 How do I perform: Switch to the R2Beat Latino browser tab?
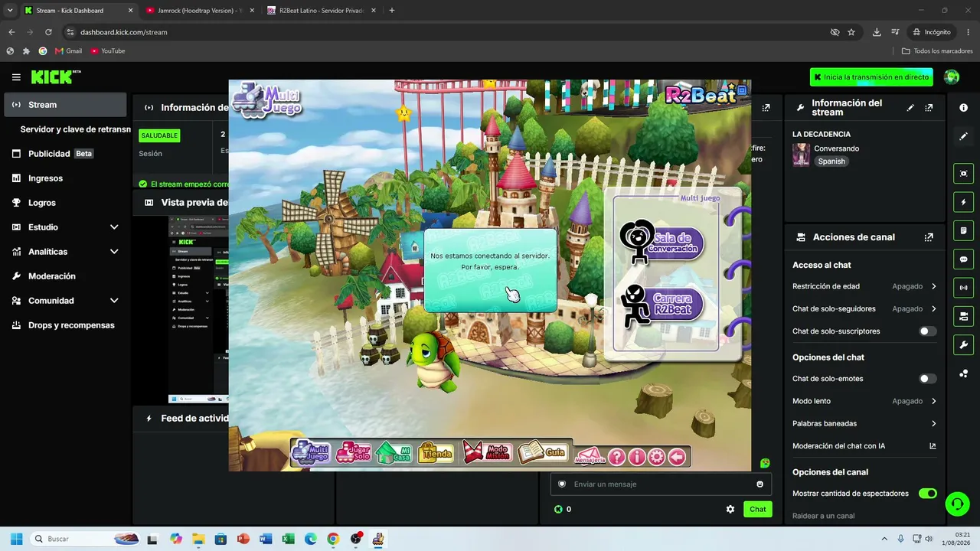click(322, 11)
